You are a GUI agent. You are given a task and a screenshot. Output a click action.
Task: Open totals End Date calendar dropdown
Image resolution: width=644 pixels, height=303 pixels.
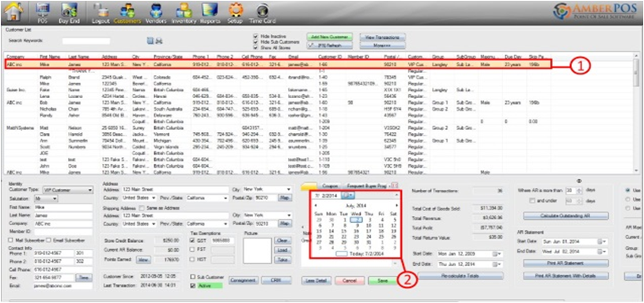(498, 263)
